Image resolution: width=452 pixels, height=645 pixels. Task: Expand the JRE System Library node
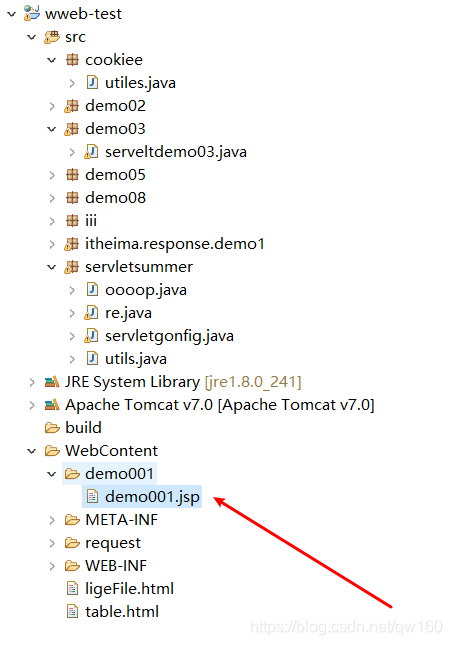32,383
